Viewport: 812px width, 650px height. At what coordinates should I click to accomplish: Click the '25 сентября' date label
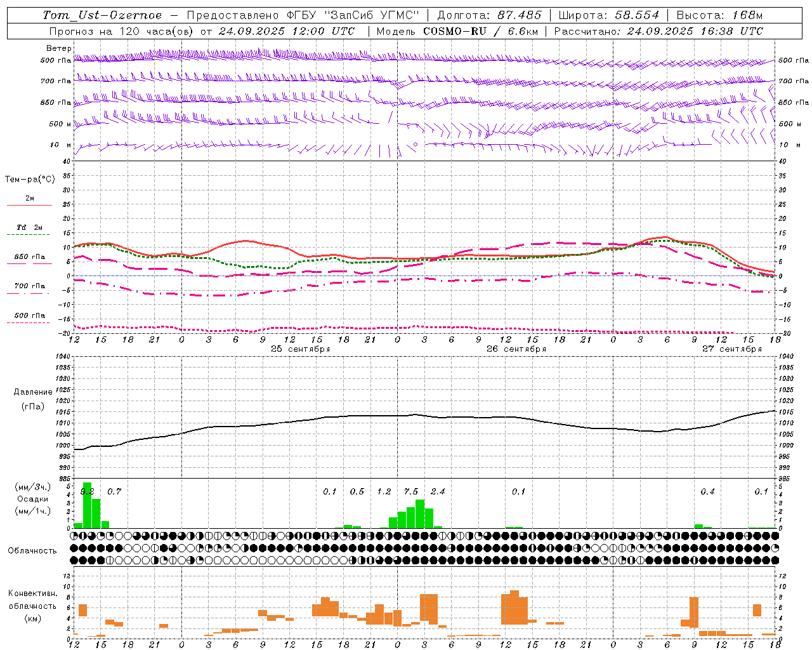click(x=301, y=349)
